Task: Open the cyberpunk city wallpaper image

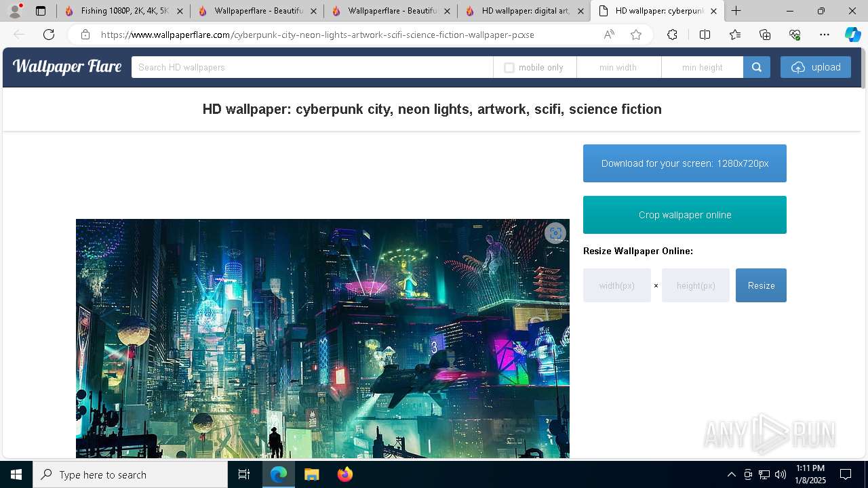Action: click(323, 338)
